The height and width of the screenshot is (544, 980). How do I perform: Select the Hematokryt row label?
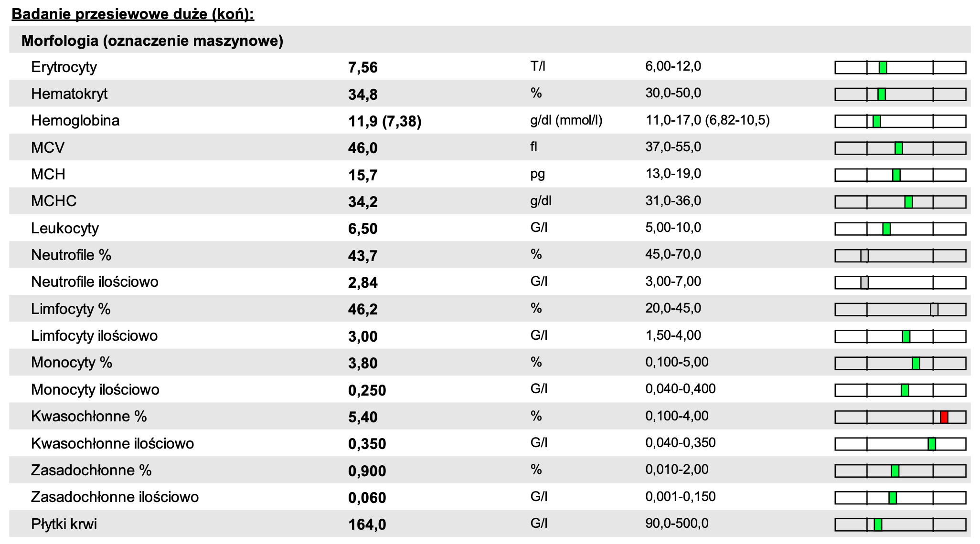tap(69, 94)
